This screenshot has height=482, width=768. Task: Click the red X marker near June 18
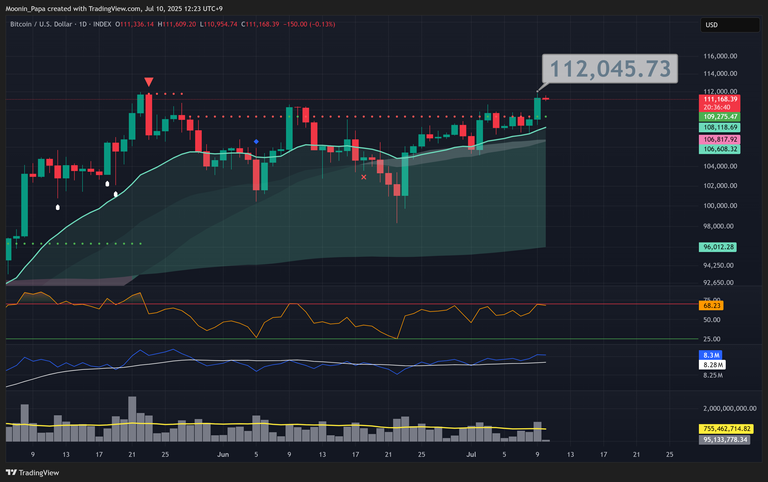click(x=363, y=177)
